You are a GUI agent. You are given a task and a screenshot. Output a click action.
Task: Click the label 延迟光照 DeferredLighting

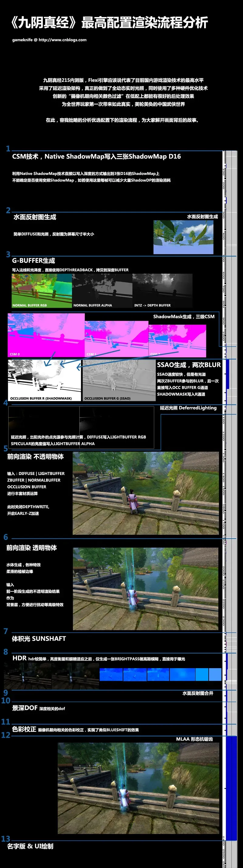[188, 408]
